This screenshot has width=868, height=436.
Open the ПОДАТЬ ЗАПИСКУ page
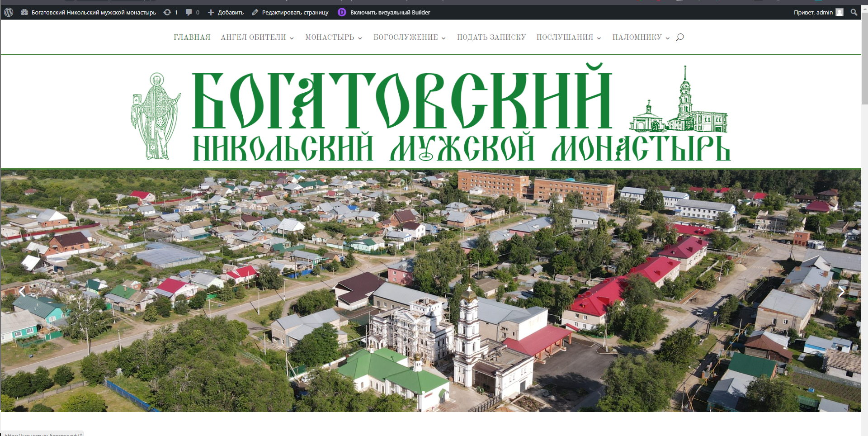tap(491, 38)
